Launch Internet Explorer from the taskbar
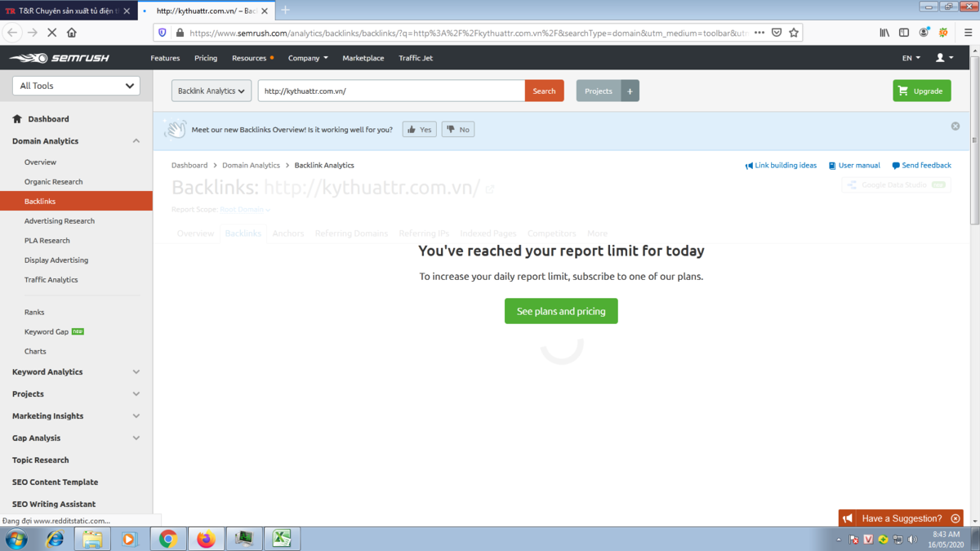The width and height of the screenshot is (980, 551). pos(55,539)
